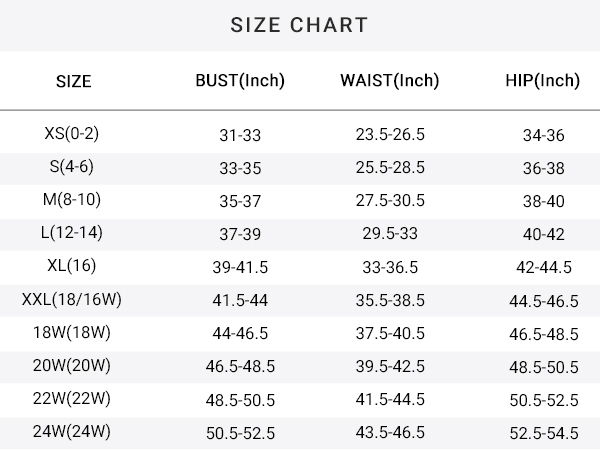
Task: Click the SIZE CHART title
Action: point(299,25)
